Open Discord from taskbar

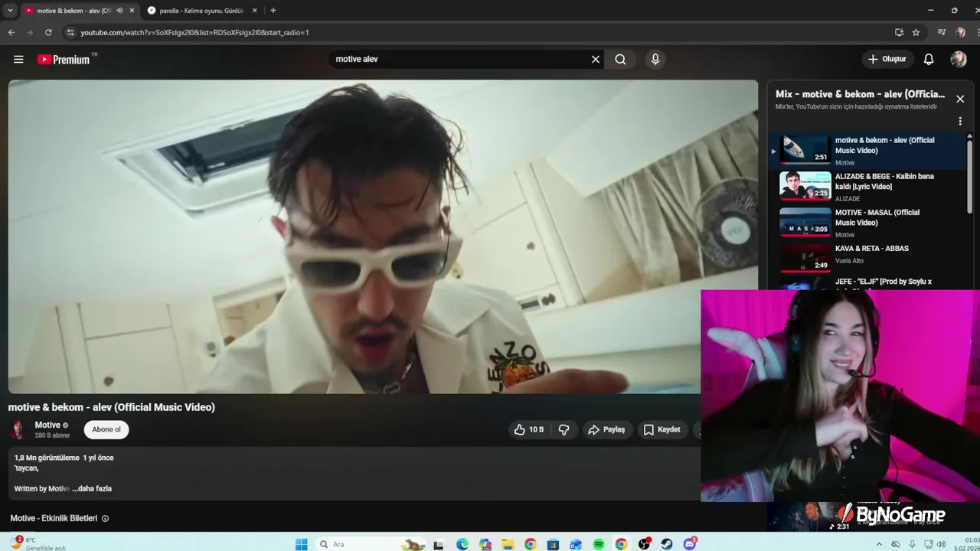click(x=689, y=544)
